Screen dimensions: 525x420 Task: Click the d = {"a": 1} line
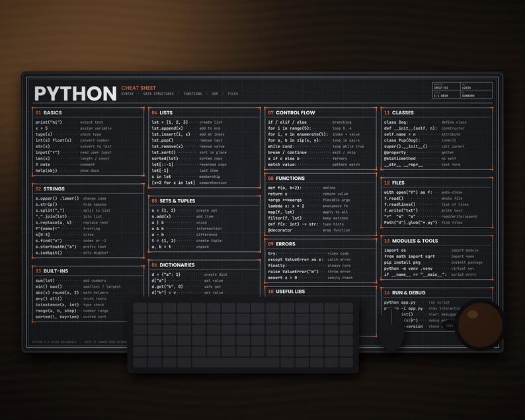(x=166, y=274)
